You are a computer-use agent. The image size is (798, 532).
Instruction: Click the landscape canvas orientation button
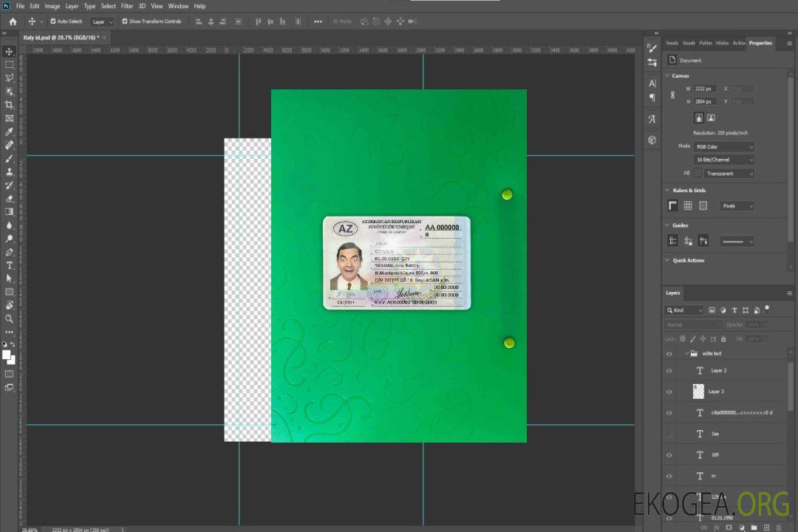(711, 117)
